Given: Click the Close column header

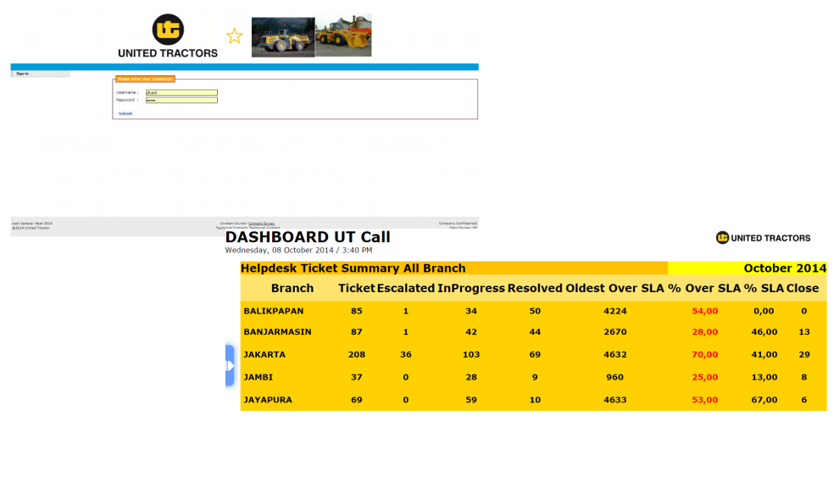Looking at the screenshot, I should 803,288.
